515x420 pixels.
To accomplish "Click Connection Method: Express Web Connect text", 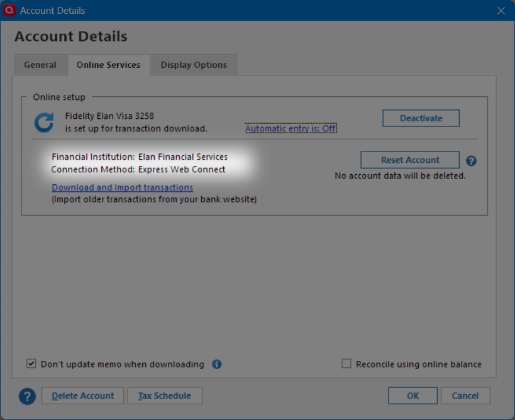I will tap(138, 169).
